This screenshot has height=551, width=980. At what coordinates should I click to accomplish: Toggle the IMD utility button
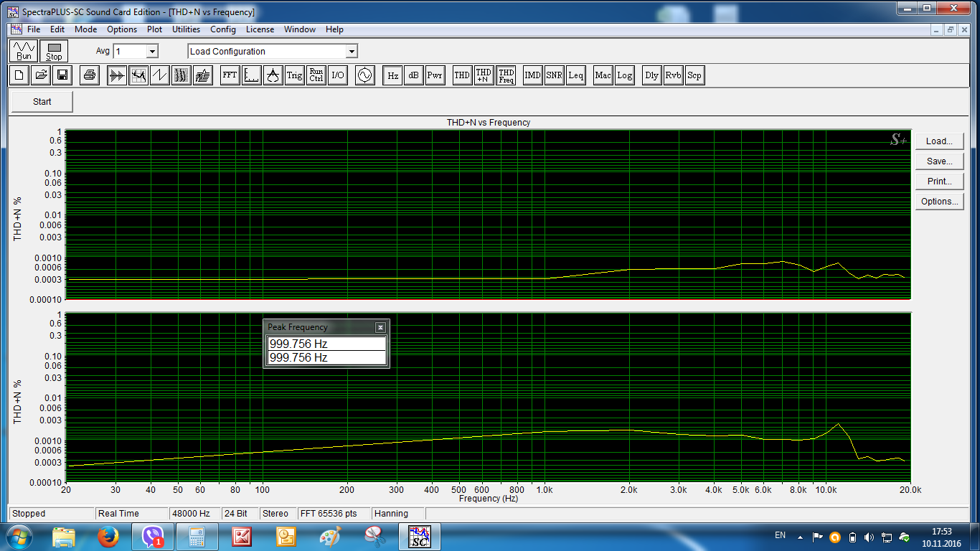click(x=532, y=75)
